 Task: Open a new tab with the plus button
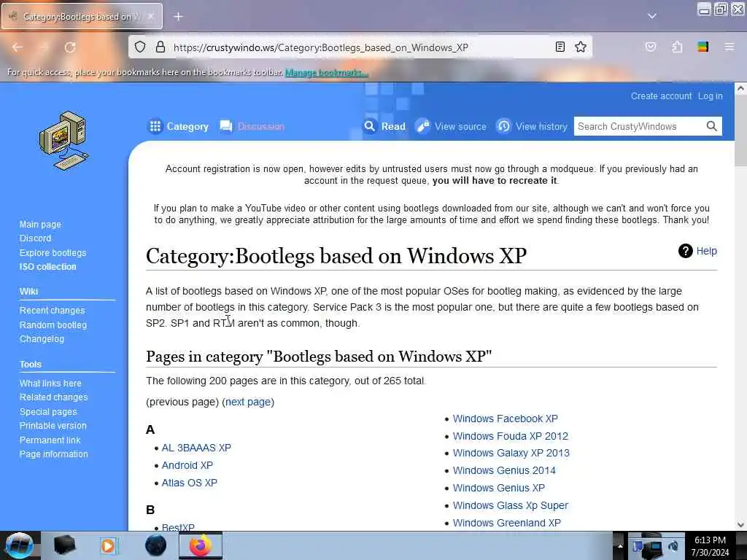click(178, 17)
